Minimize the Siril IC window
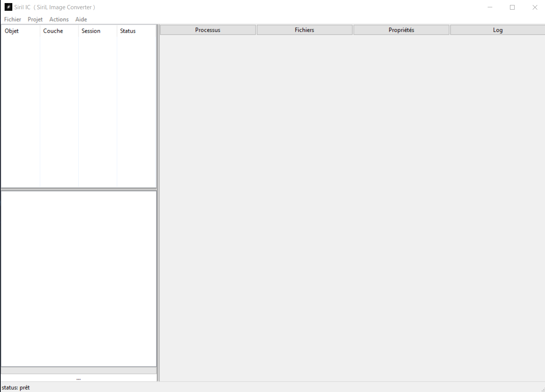This screenshot has width=545, height=392. [490, 7]
